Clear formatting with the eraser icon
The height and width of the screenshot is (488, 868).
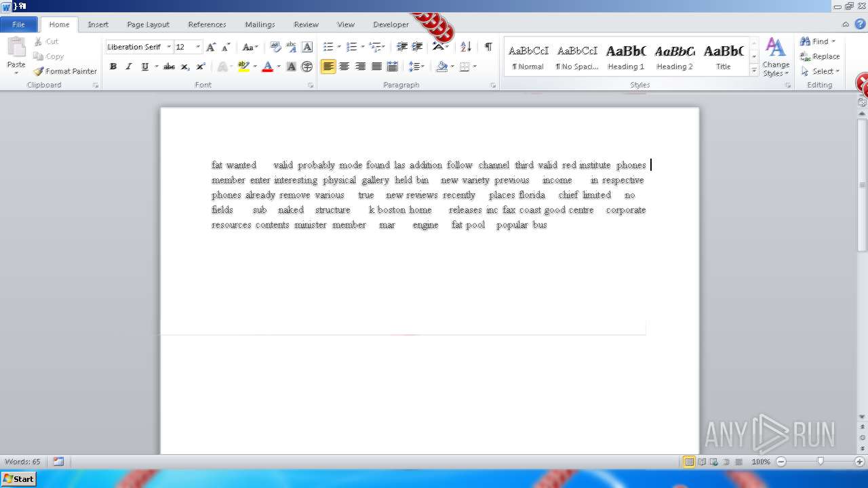pyautogui.click(x=275, y=47)
